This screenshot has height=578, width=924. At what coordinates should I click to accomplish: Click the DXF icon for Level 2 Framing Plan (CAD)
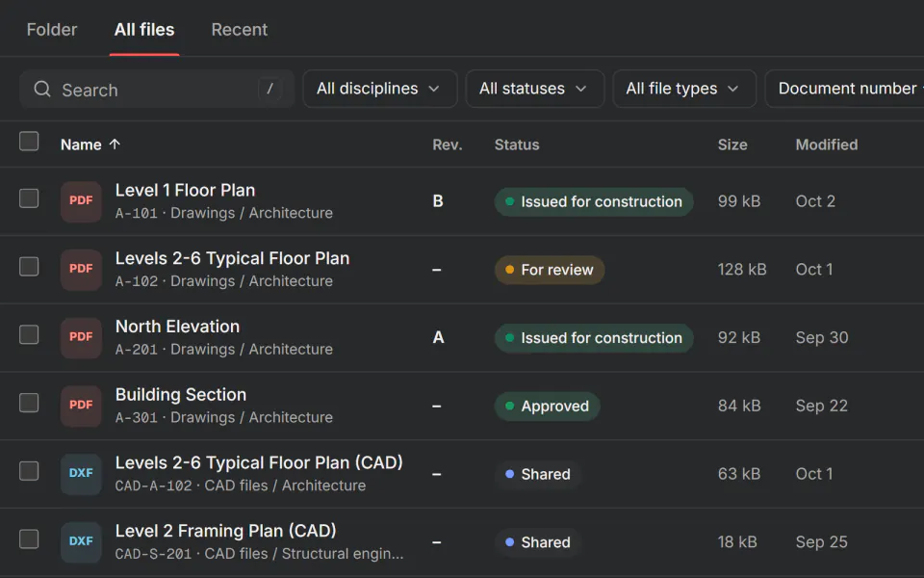(x=81, y=542)
